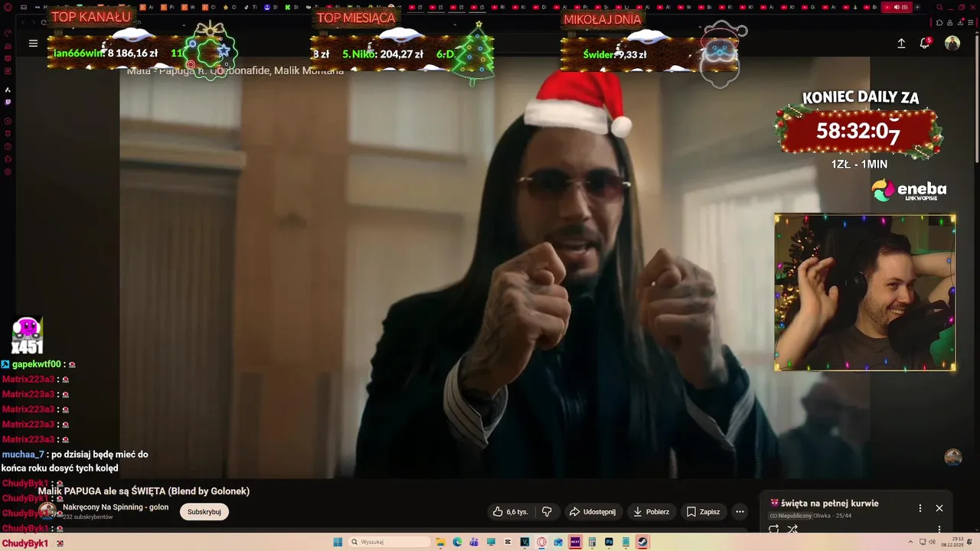Click the streamer webcam overlay

865,292
